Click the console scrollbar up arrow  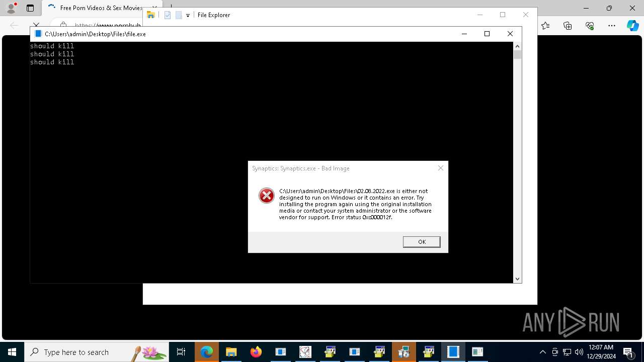tap(517, 46)
